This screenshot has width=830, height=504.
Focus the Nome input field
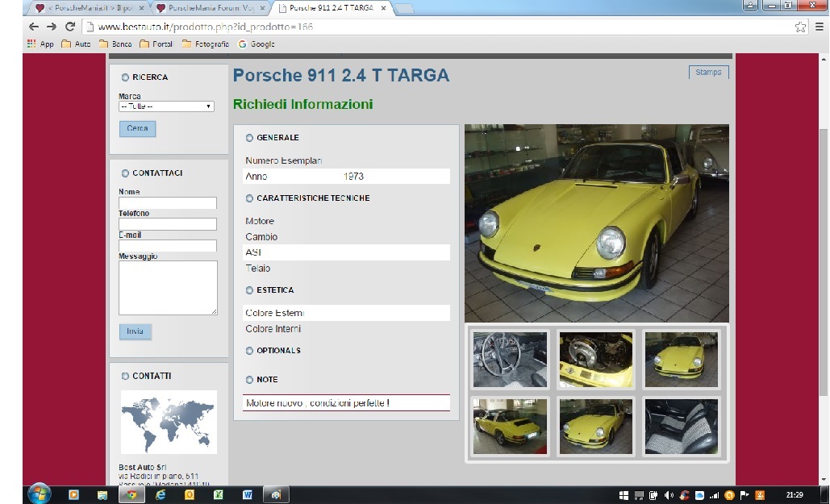click(167, 202)
